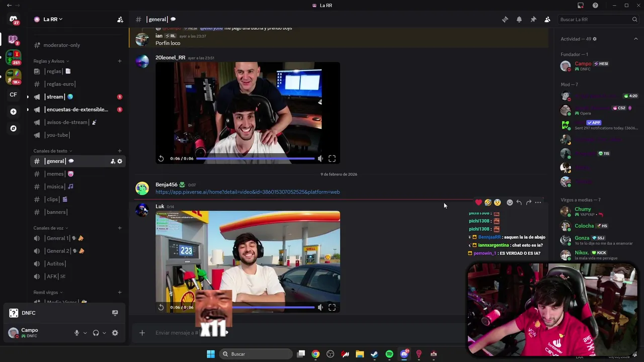Fullscreen 20leonel_RR's video
The height and width of the screenshot is (362, 644).
click(x=332, y=158)
